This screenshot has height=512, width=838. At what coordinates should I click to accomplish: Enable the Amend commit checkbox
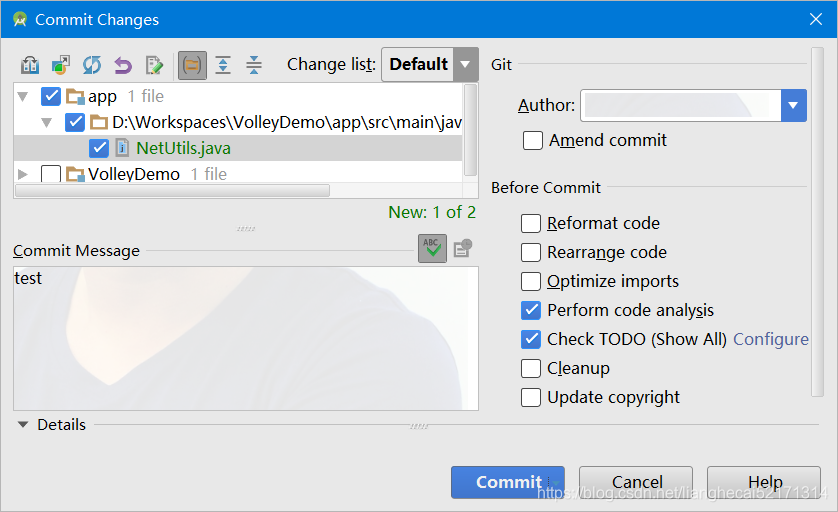point(533,141)
